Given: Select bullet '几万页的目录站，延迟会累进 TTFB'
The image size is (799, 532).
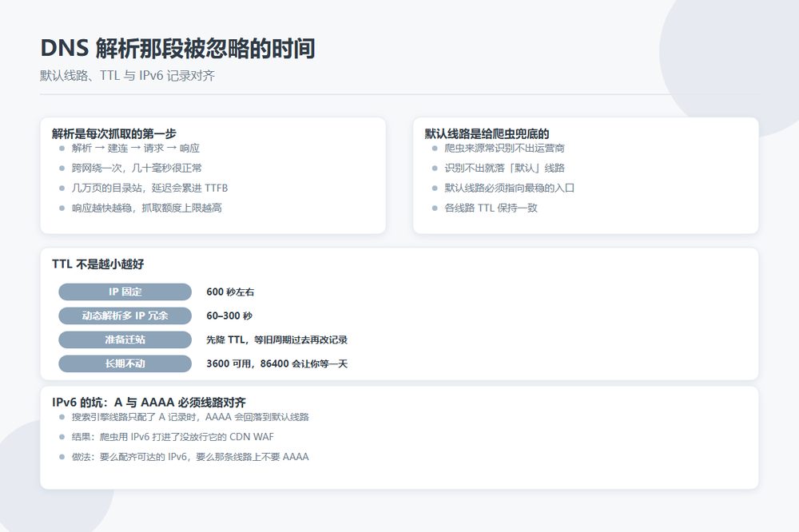Looking at the screenshot, I should click(x=150, y=188).
